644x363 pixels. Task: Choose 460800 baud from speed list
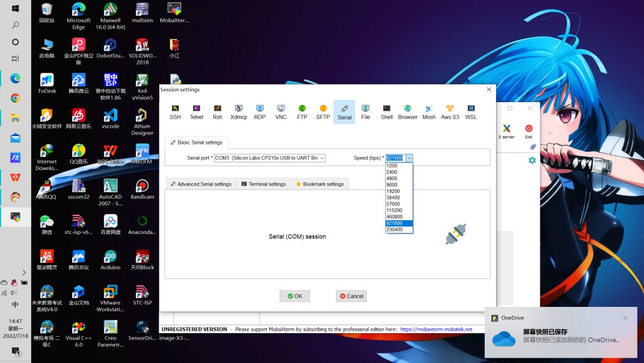(x=399, y=217)
